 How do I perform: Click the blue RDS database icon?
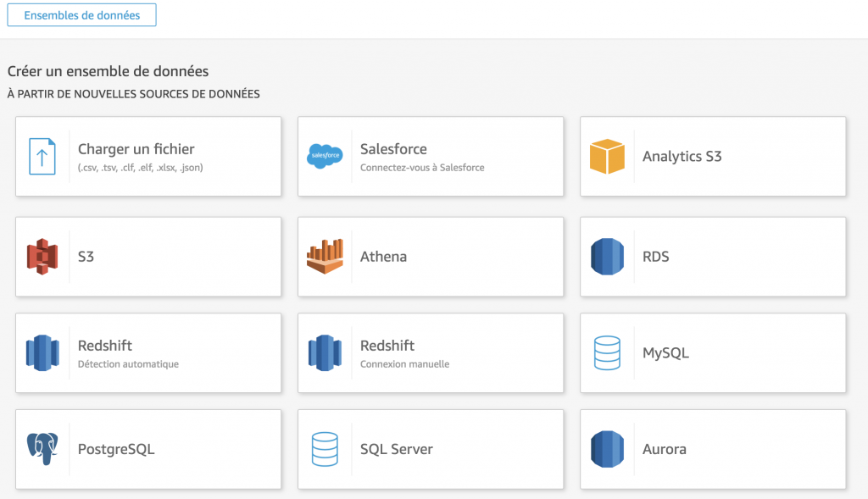[x=607, y=257]
